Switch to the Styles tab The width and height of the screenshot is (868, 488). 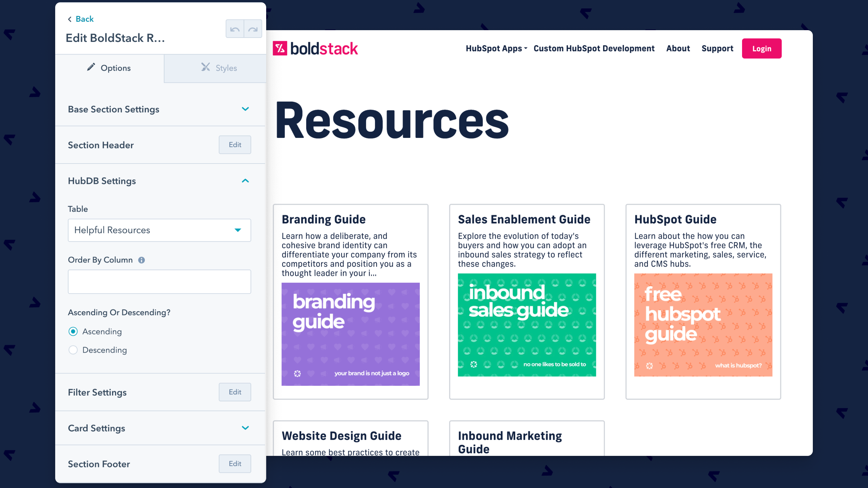219,68
